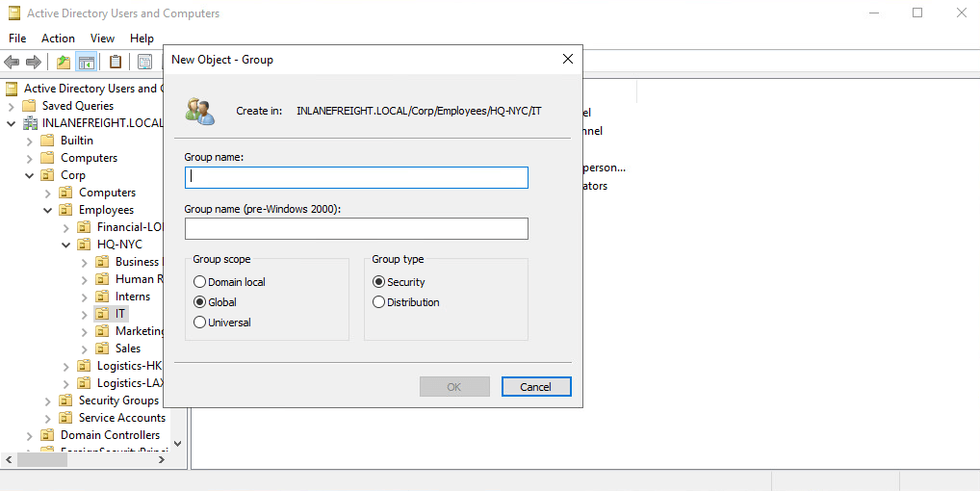
Task: Expand the Financial-LON node
Action: click(x=66, y=227)
